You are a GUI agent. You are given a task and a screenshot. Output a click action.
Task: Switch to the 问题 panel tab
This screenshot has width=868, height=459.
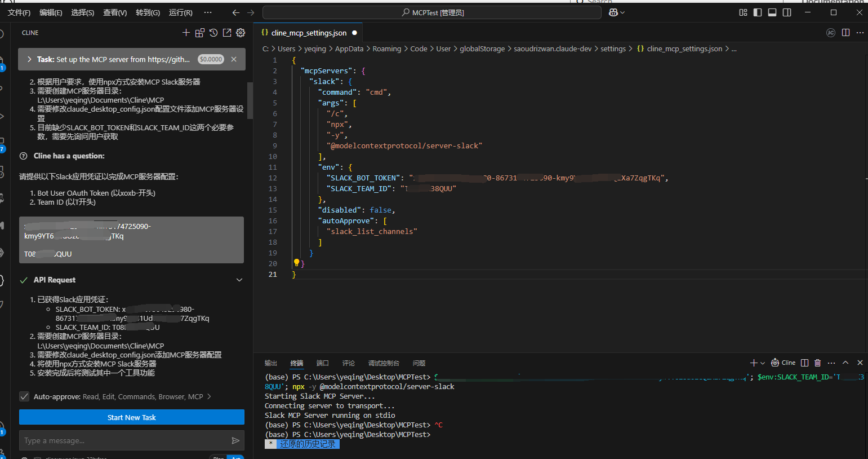coord(419,363)
